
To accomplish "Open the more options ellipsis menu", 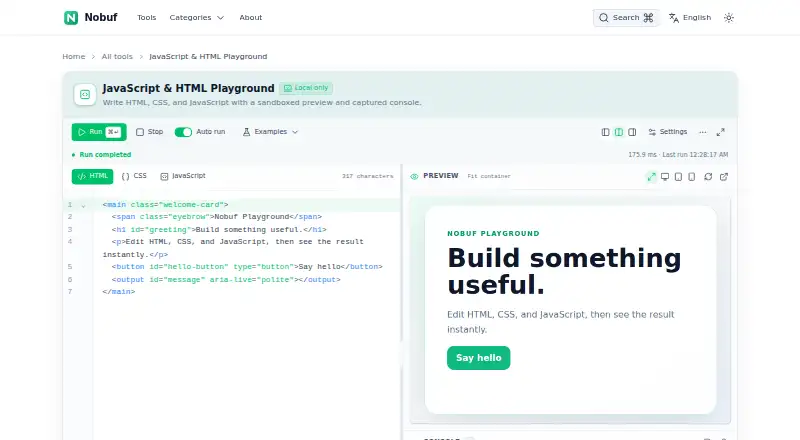I will point(703,132).
